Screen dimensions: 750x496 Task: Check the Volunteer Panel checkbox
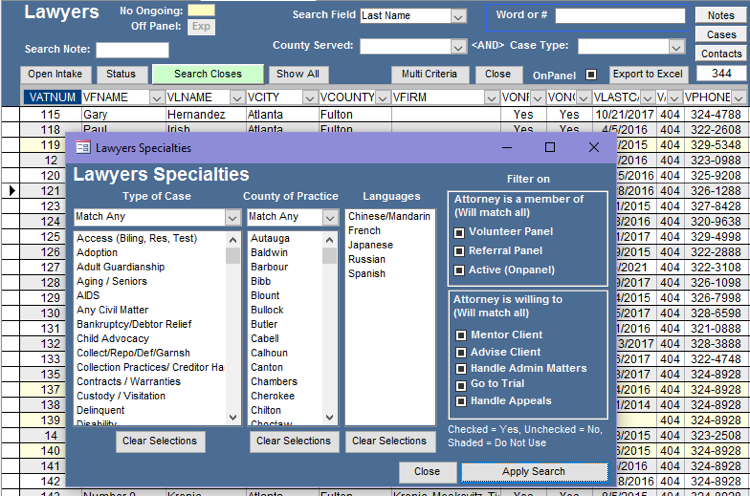pos(460,232)
